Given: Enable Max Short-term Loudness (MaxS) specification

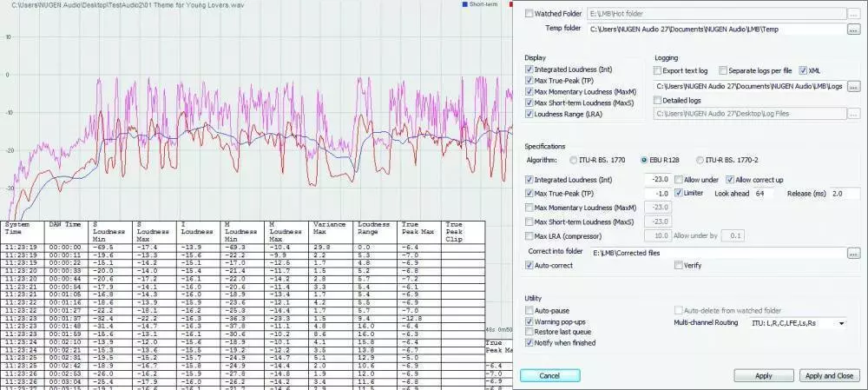Looking at the screenshot, I should [x=529, y=221].
